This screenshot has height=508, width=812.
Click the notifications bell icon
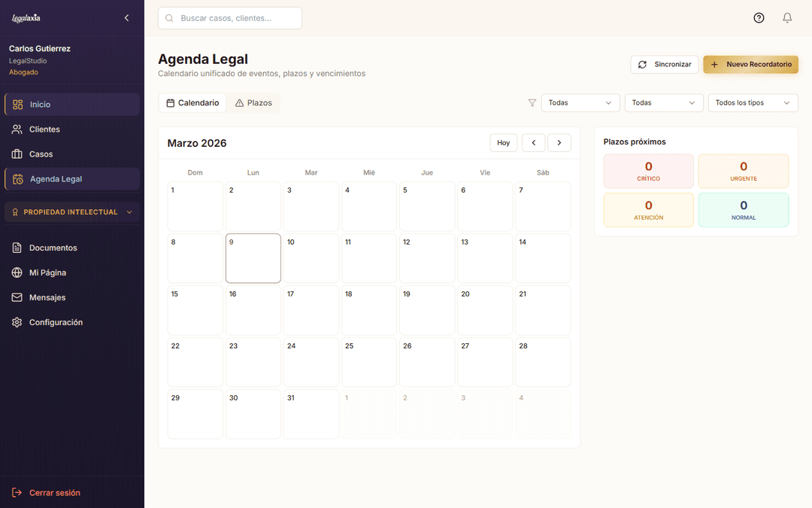pyautogui.click(x=787, y=17)
